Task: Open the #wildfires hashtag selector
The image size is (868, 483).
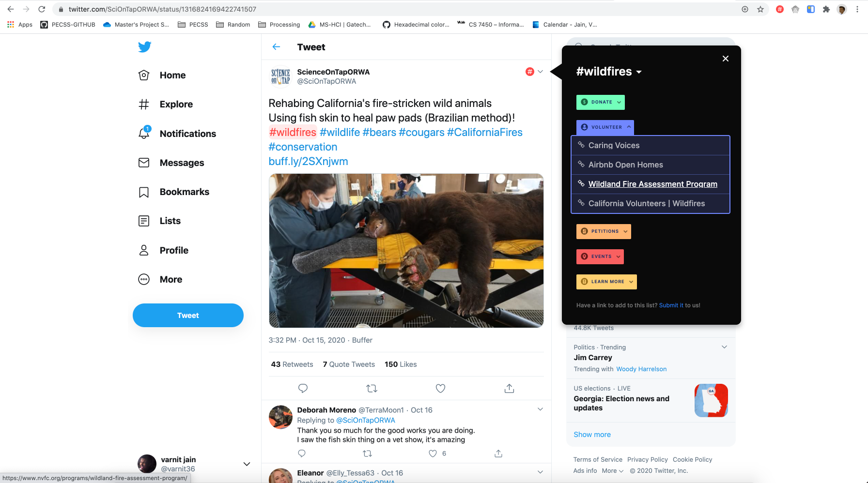Action: [x=609, y=72]
